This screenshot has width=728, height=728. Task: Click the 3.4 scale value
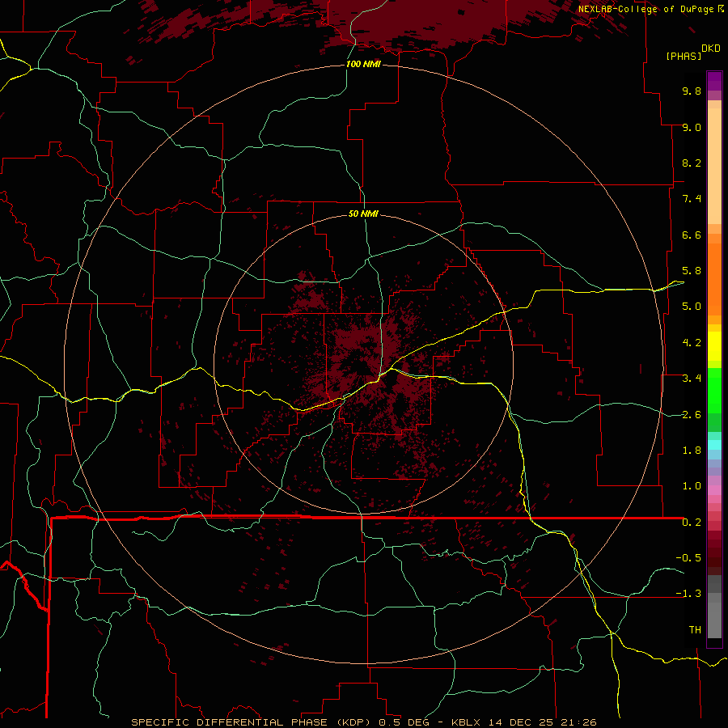coord(692,379)
